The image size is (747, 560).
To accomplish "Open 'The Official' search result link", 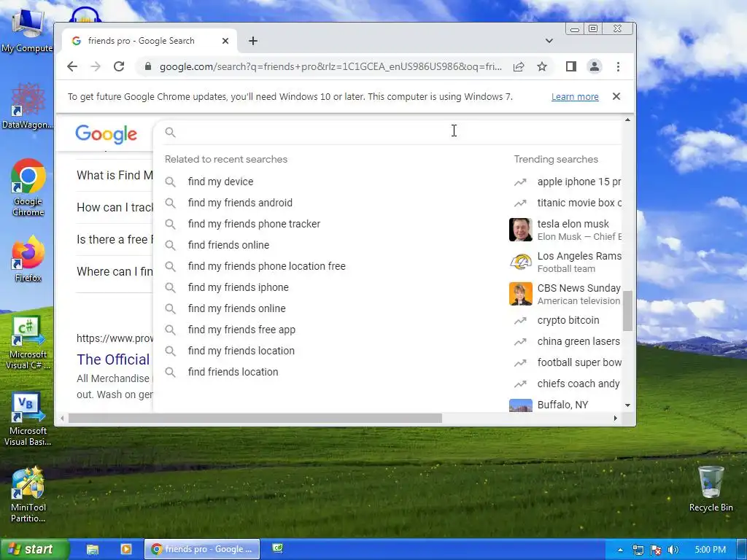I will 113,359.
